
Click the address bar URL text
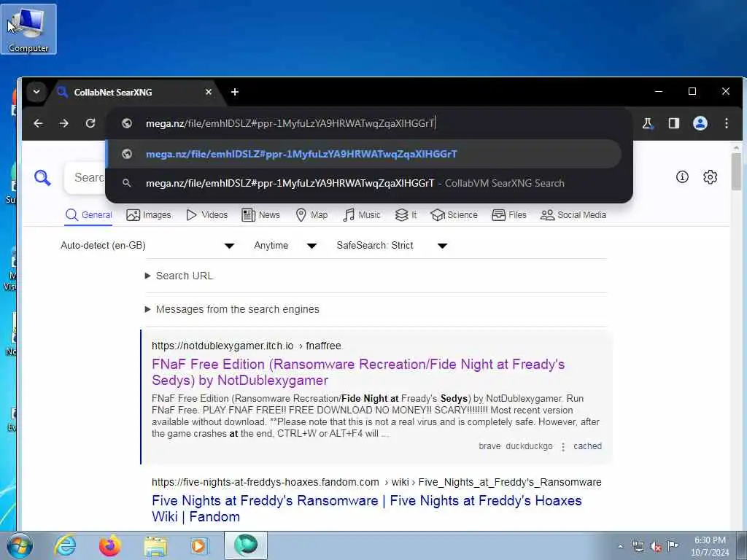pos(290,123)
